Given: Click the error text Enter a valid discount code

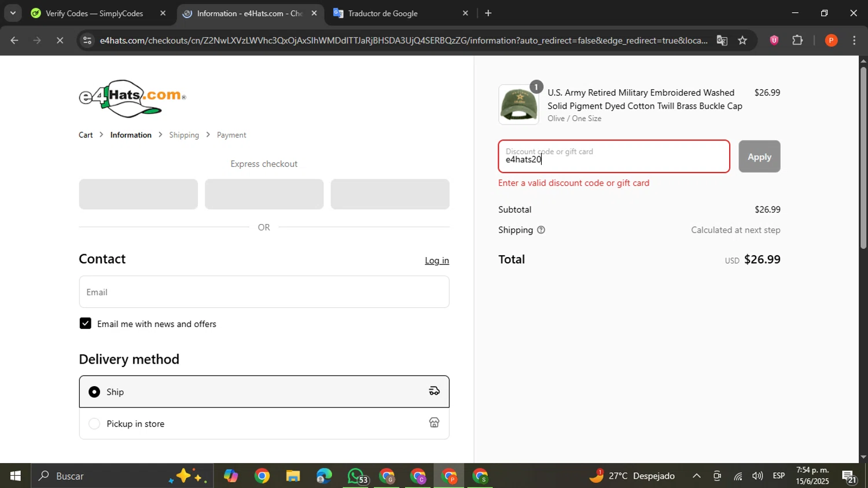Looking at the screenshot, I should [x=574, y=183].
